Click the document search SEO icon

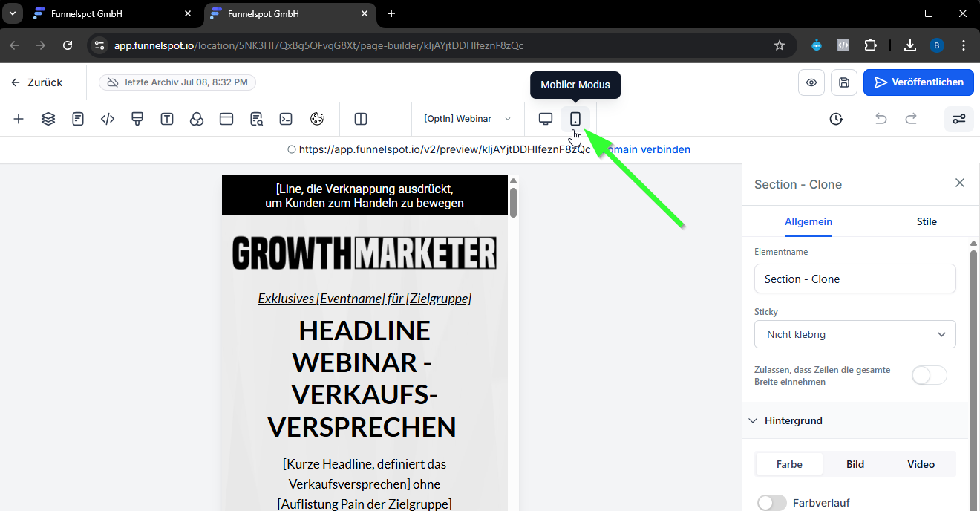pyautogui.click(x=257, y=119)
